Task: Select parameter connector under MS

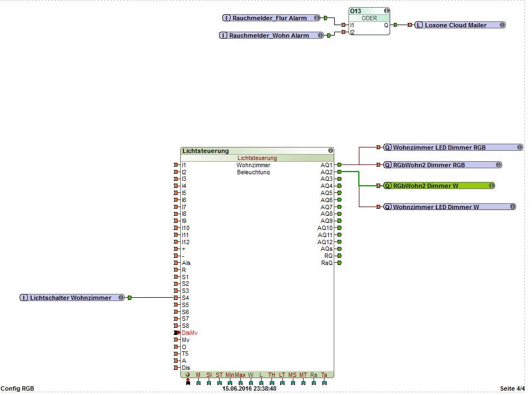Action: tap(293, 383)
